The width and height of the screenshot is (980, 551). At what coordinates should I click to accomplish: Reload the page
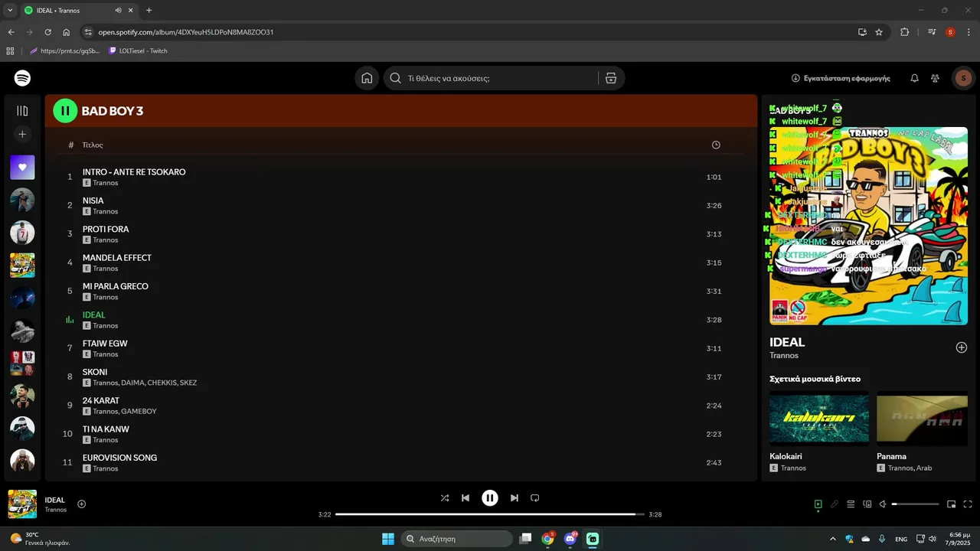(x=47, y=32)
